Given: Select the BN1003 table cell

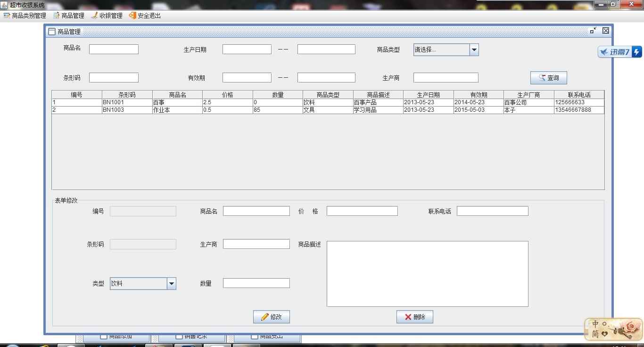Looking at the screenshot, I should pyautogui.click(x=127, y=110).
